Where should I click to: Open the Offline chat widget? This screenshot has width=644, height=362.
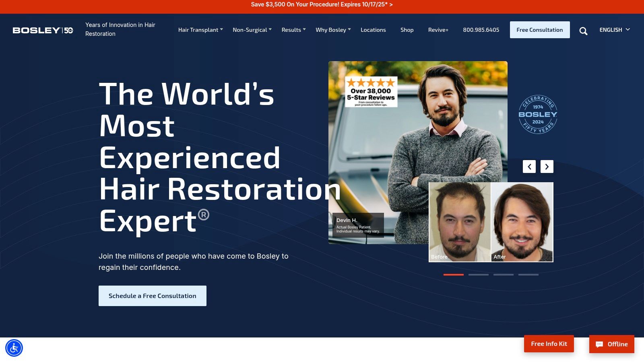pos(612,344)
